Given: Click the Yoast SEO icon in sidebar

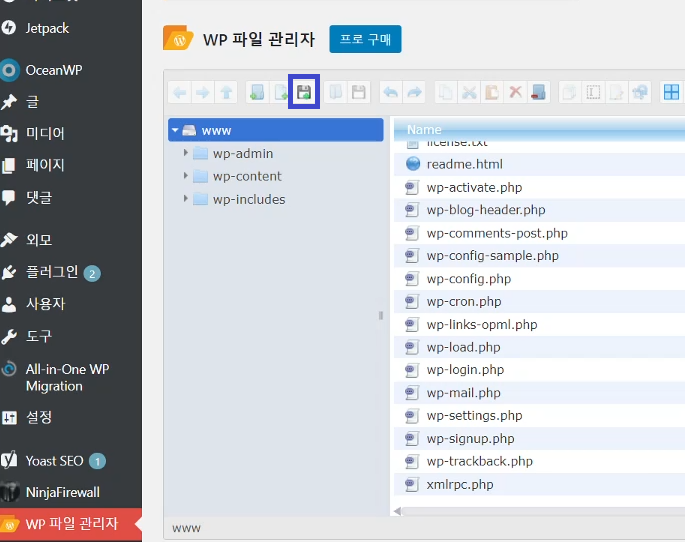Looking at the screenshot, I should (9, 459).
